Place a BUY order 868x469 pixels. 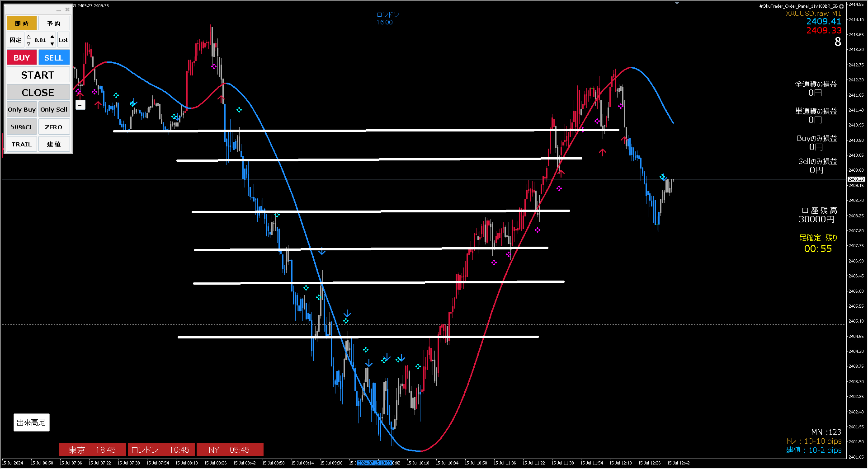[22, 58]
